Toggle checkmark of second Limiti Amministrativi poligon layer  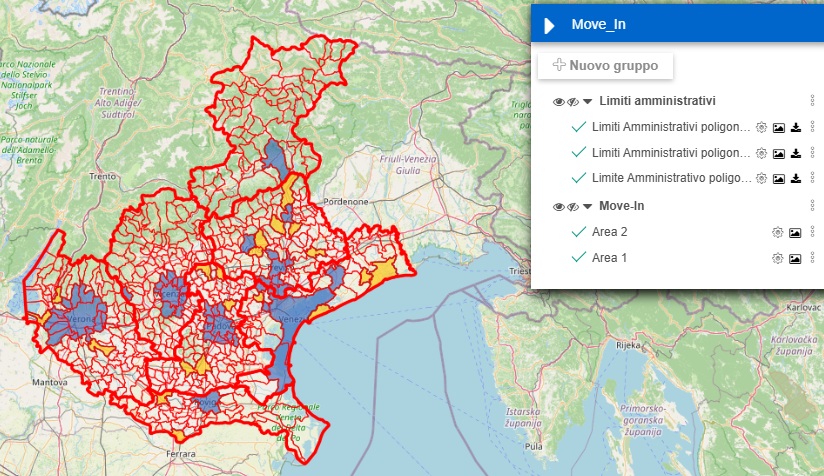(x=579, y=153)
